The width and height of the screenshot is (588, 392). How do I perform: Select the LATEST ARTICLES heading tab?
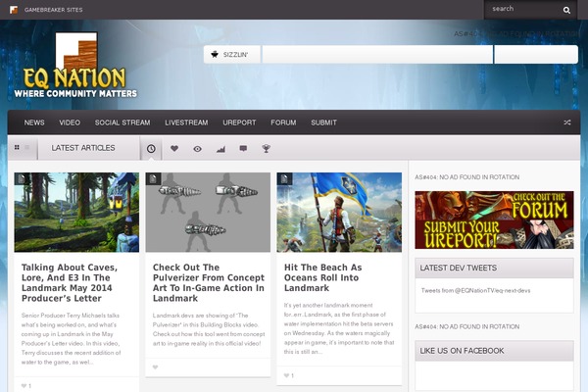coord(83,148)
